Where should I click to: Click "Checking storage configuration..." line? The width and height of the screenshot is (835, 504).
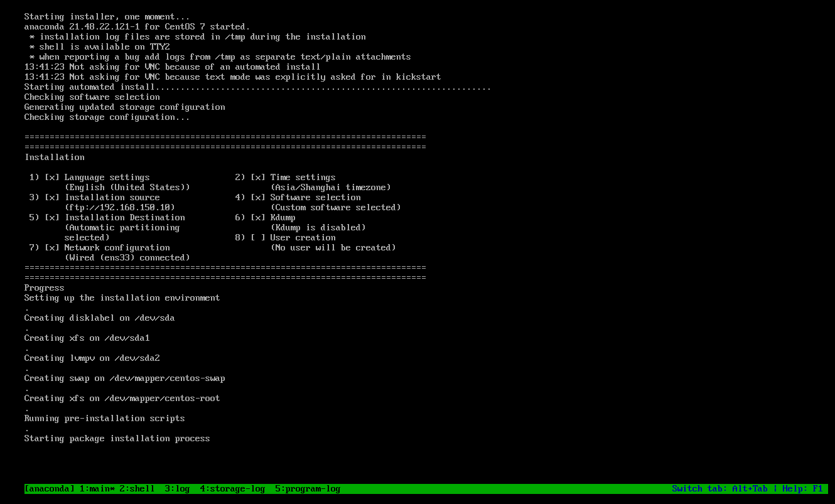coord(107,117)
